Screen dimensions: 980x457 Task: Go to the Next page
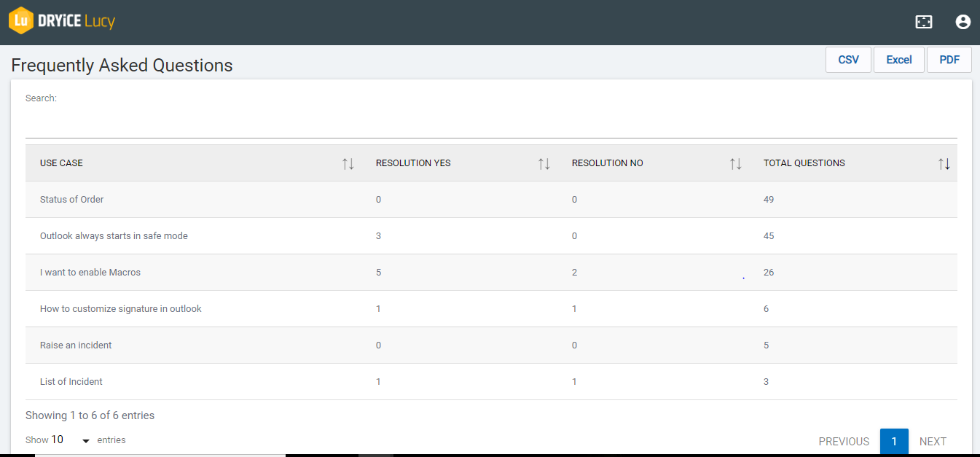point(933,441)
